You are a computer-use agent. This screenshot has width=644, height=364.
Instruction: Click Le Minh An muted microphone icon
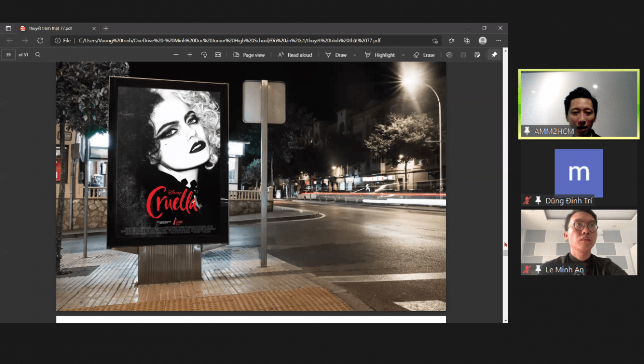527,269
